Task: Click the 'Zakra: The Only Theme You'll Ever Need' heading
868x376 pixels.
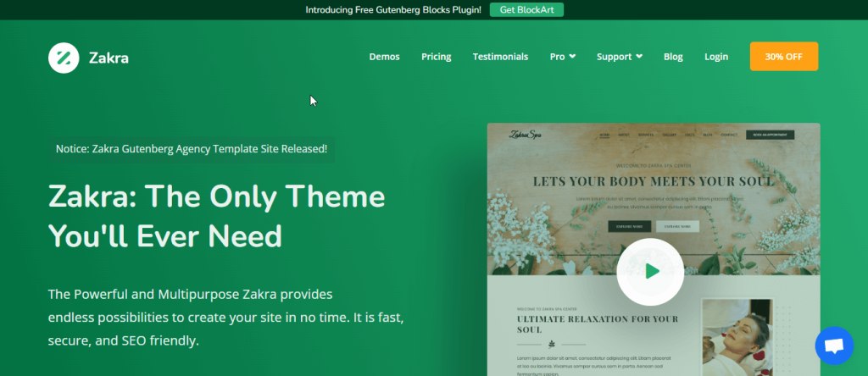Action: tap(216, 216)
